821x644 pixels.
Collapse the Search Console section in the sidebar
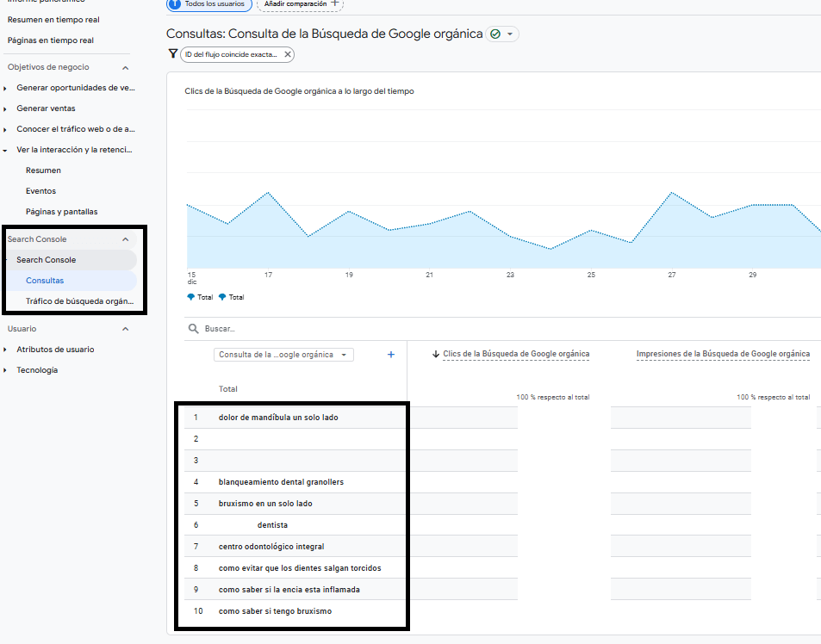[x=125, y=238]
